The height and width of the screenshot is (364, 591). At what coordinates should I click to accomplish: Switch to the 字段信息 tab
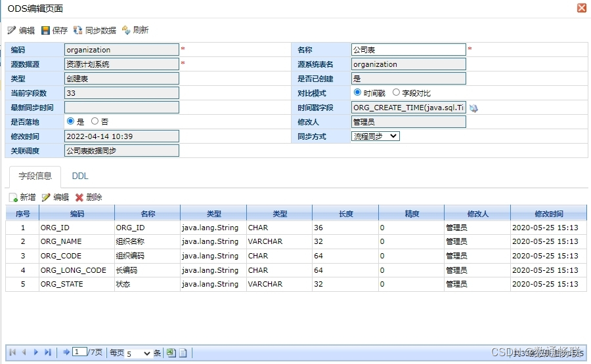[x=35, y=176]
